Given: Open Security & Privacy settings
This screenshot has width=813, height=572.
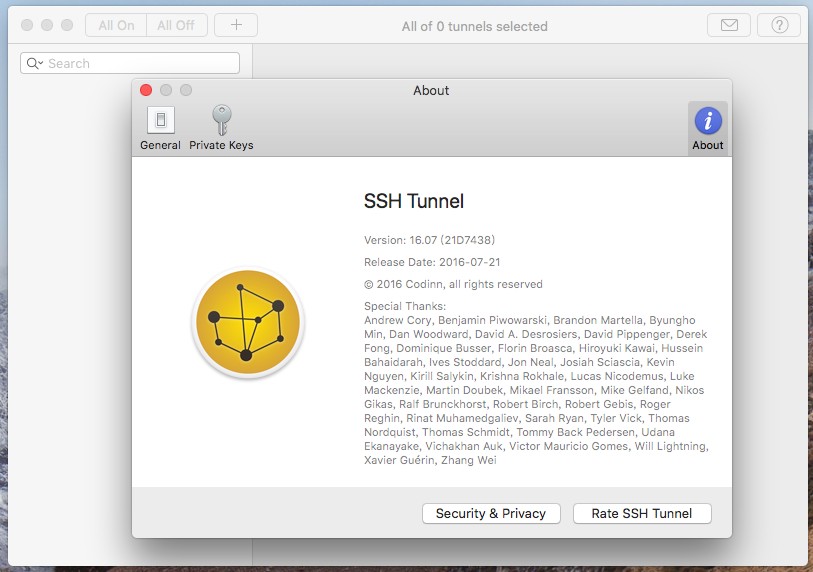Looking at the screenshot, I should coord(491,513).
